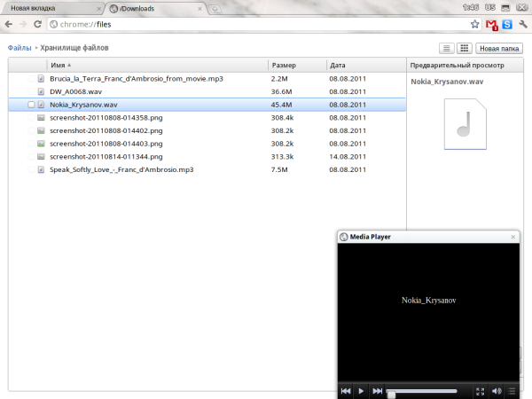Click the 313.3k size cell
The height and width of the screenshot is (399, 532).
coord(282,157)
